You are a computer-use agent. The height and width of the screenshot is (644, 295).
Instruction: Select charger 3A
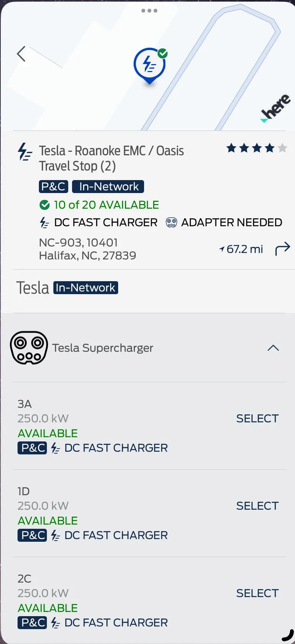tap(257, 419)
